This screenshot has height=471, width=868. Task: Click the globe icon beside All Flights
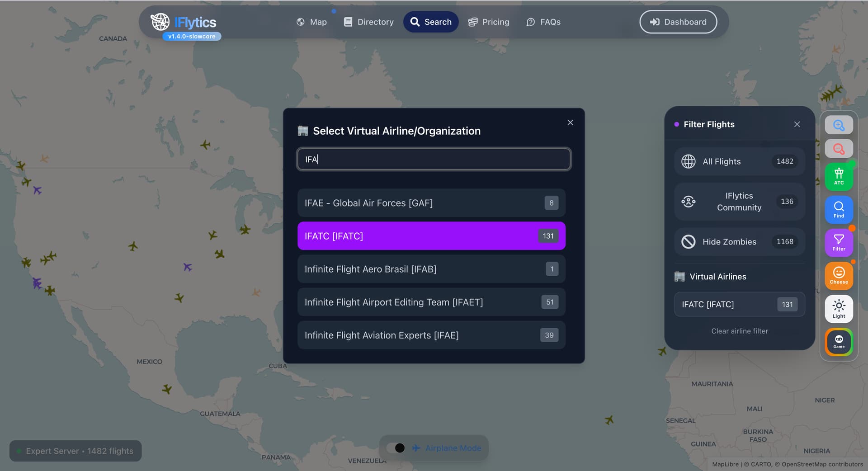689,161
